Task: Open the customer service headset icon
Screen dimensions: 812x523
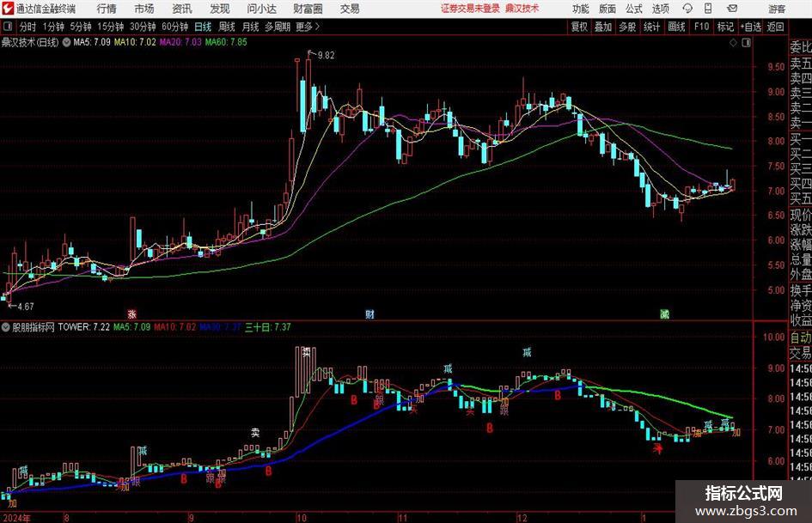Action: (x=687, y=9)
